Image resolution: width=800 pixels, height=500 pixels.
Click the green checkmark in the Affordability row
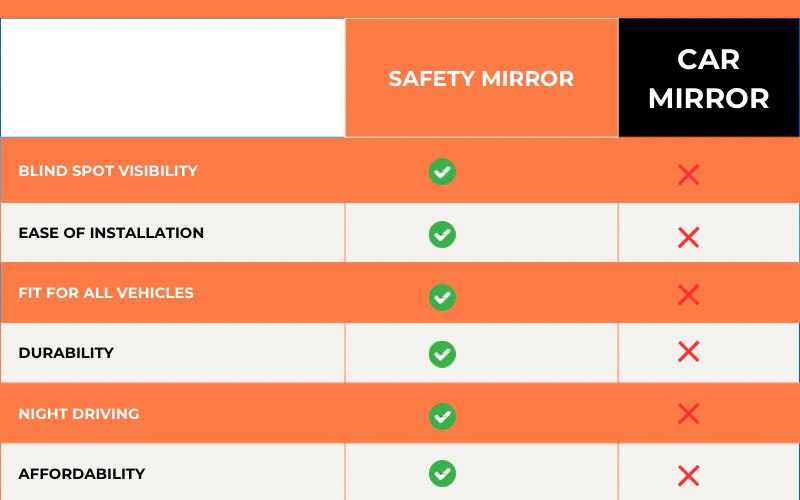point(442,474)
